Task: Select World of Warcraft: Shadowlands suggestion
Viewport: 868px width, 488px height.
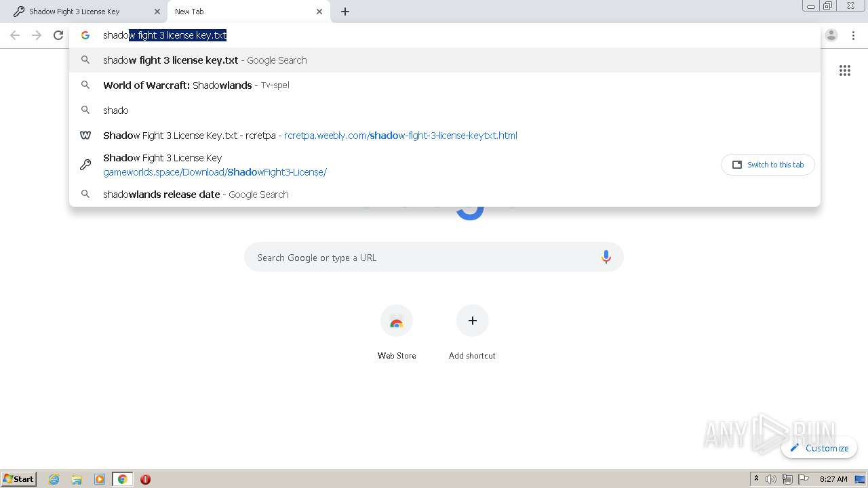Action: (x=444, y=85)
